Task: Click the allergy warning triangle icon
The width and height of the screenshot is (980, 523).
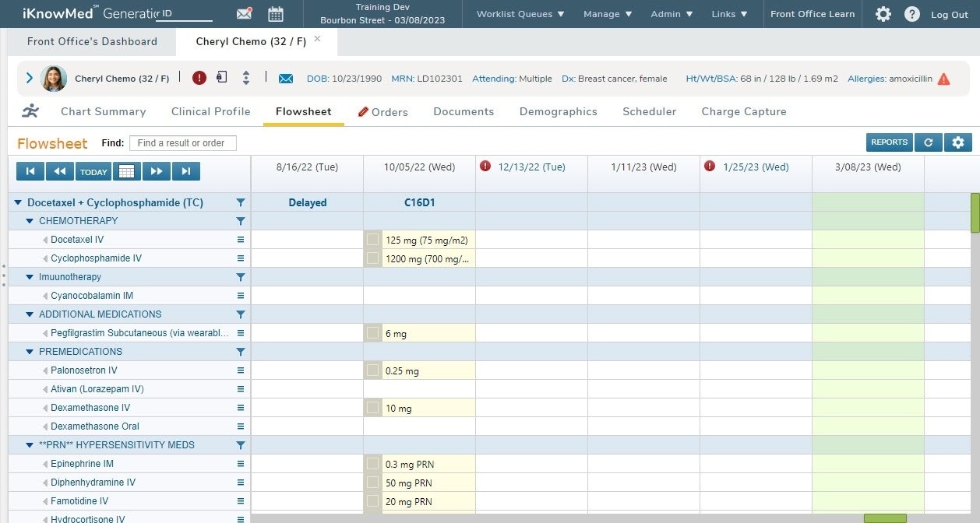Action: pyautogui.click(x=943, y=79)
